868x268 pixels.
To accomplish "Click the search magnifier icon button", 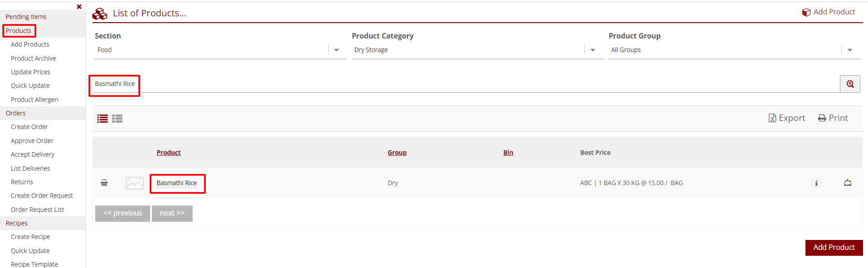I will coord(850,84).
